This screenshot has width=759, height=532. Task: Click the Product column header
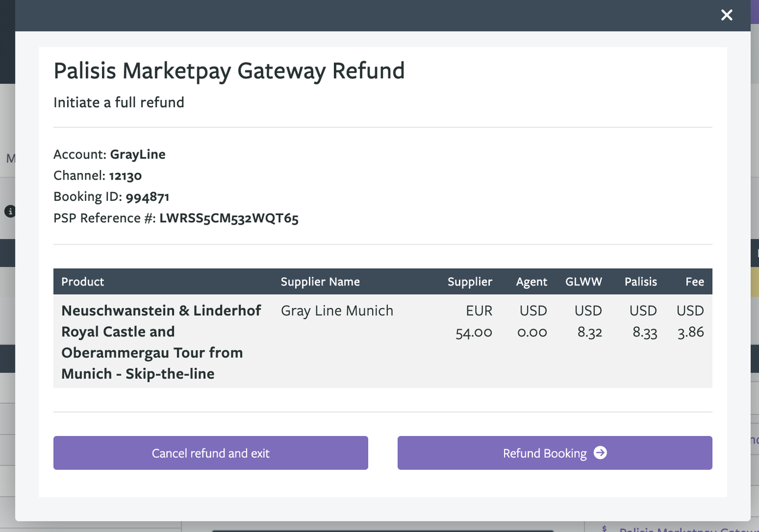pos(82,281)
